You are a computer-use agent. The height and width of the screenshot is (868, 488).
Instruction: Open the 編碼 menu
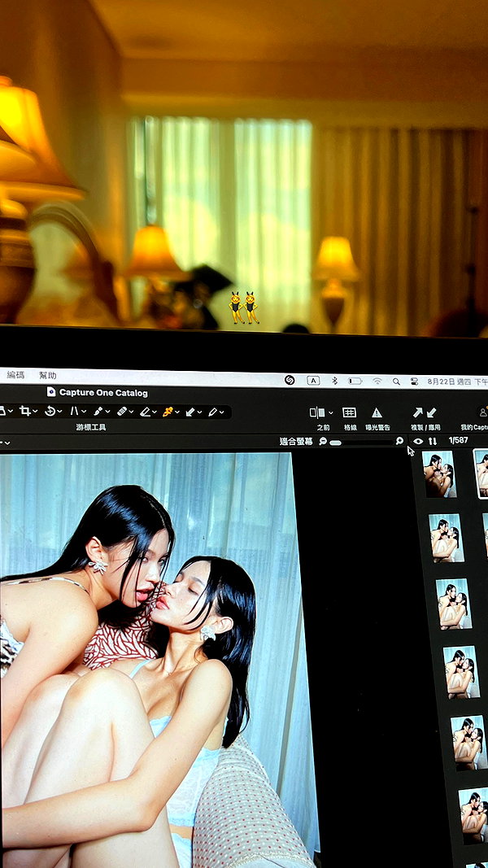tap(15, 375)
